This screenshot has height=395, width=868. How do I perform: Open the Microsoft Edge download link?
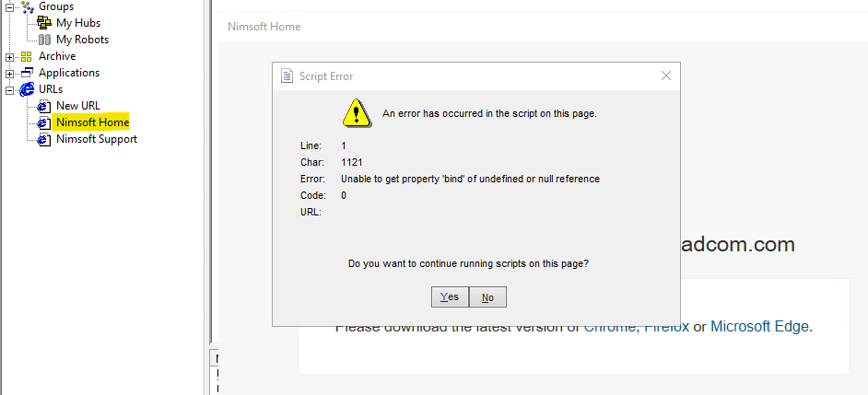coord(759,326)
